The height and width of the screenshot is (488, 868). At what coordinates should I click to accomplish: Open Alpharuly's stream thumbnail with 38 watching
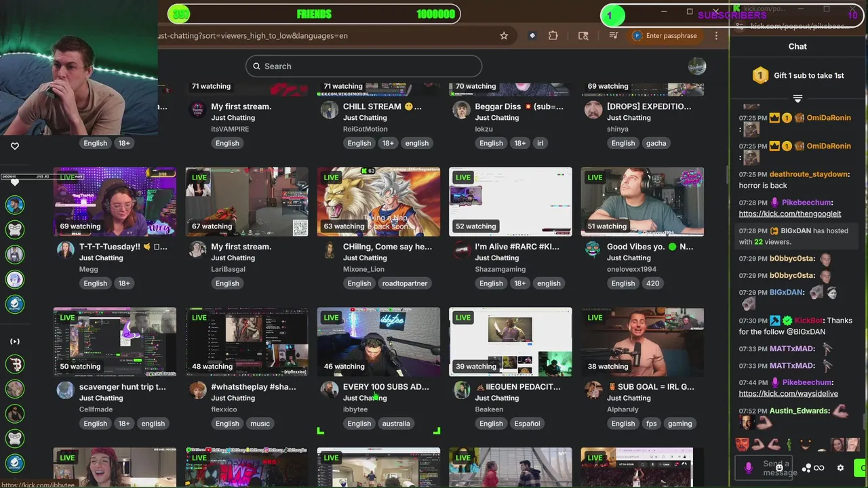[642, 342]
